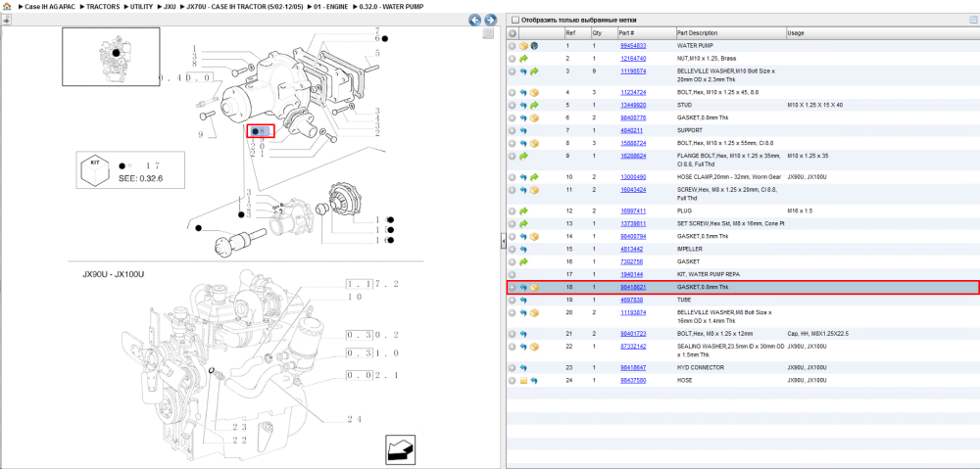Viewport: 980px width, 469px height.
Task: Open JXU breadcrumb level
Action: [170, 6]
